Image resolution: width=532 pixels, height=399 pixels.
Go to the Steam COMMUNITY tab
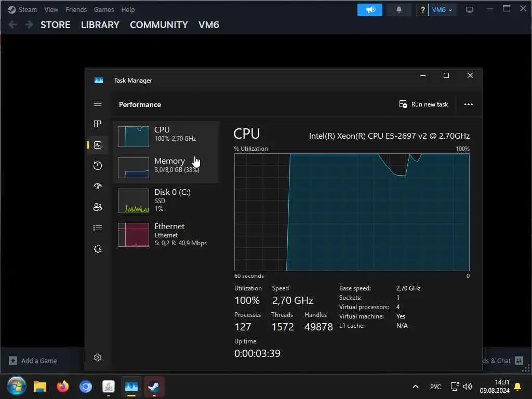click(x=159, y=25)
